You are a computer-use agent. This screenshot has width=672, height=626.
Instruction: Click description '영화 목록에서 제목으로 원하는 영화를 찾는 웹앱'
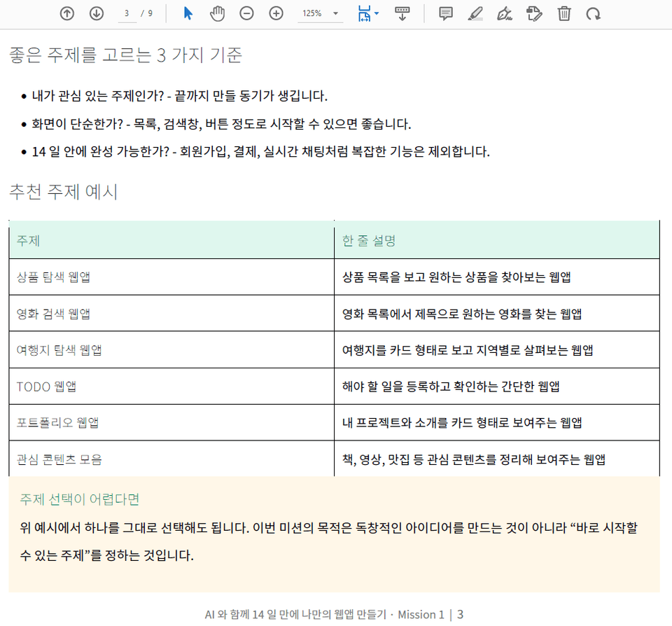coord(462,314)
